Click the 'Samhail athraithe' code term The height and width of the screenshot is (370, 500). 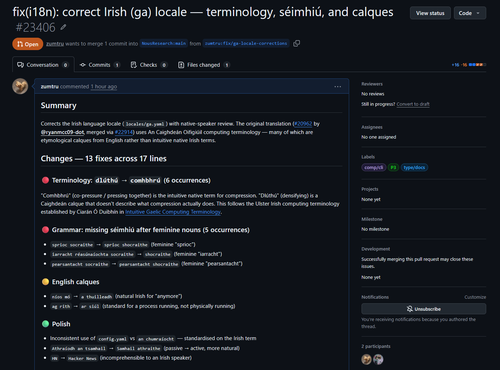pyautogui.click(x=138, y=348)
